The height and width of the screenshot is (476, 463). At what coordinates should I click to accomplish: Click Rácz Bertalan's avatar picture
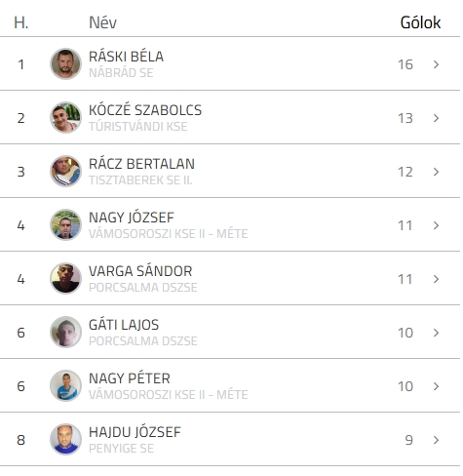pos(65,171)
